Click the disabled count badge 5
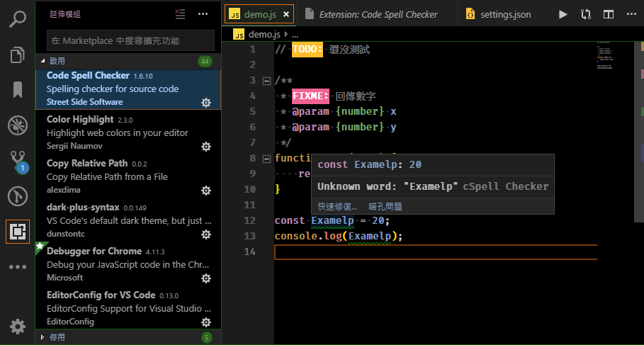This screenshot has width=644, height=345. tap(207, 338)
